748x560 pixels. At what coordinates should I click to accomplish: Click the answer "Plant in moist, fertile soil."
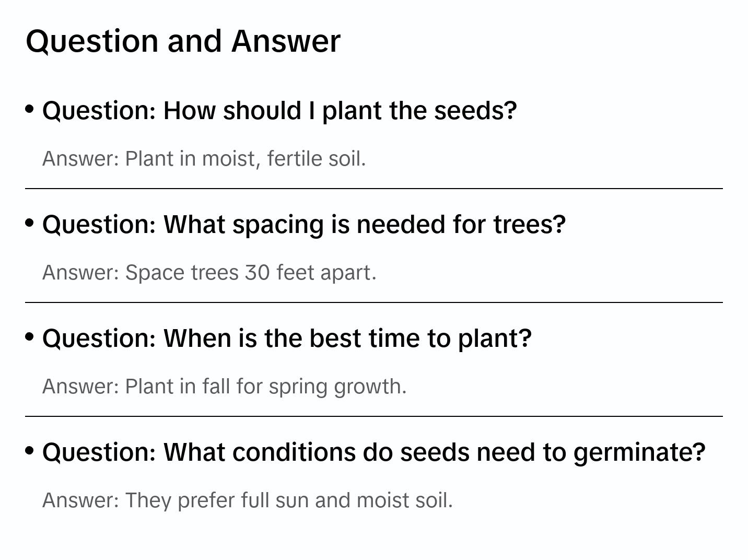pos(204,159)
